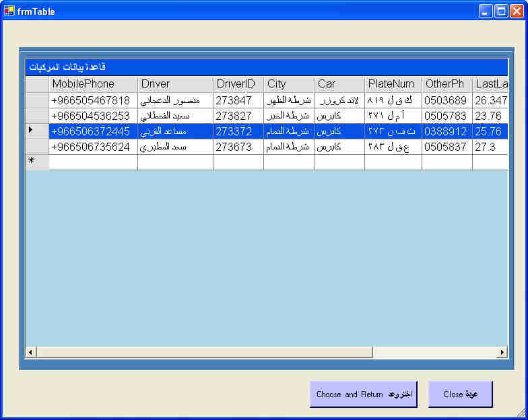Click the Car column header
Screen dimensions: 528x420
pos(339,84)
